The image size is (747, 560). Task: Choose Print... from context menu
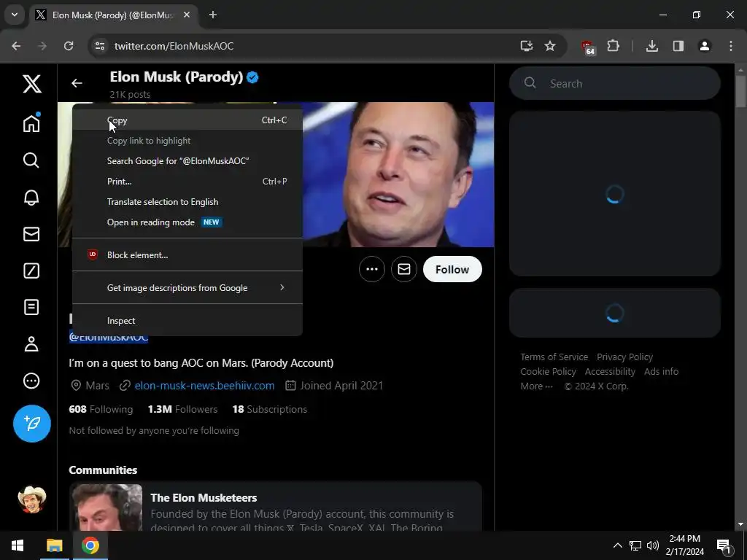pos(187,182)
